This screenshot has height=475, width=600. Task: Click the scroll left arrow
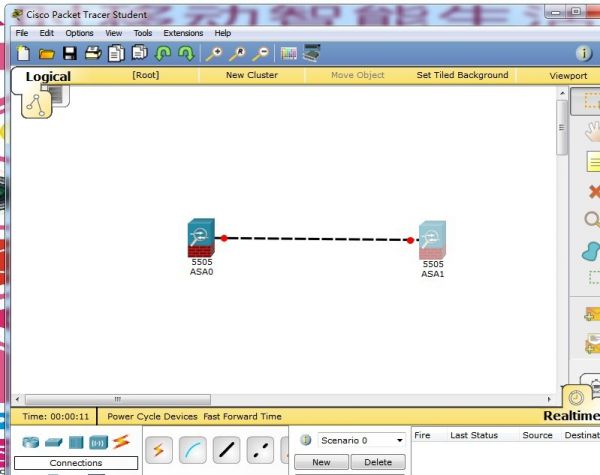pyautogui.click(x=17, y=399)
